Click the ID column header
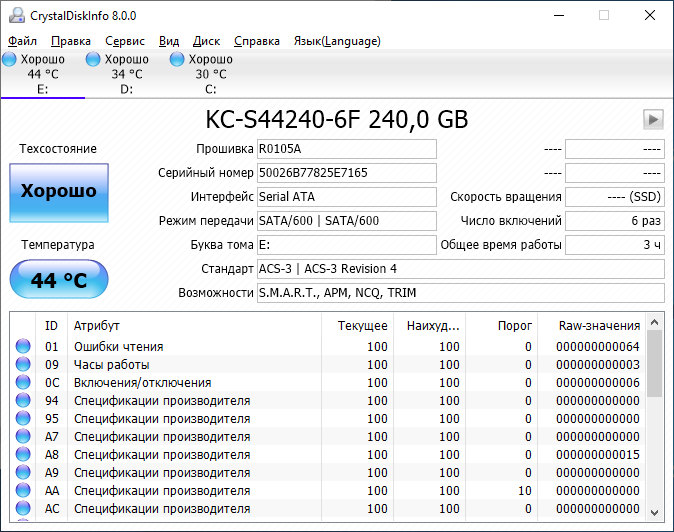The height and width of the screenshot is (532, 674). [x=51, y=326]
